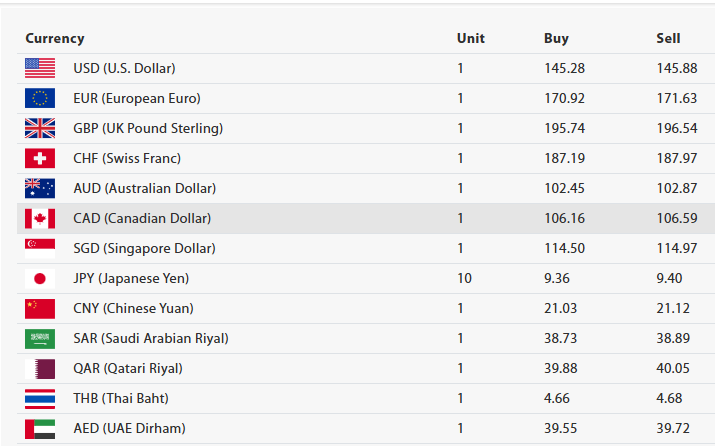Click the Canadian flag icon
The height and width of the screenshot is (446, 715).
tap(40, 218)
